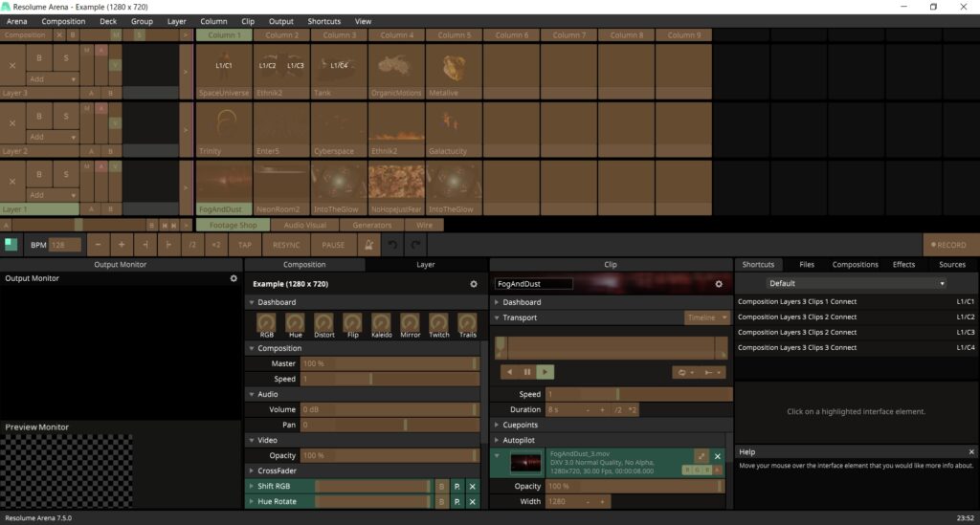Toggle Bypass on Layer 3
980x525 pixels.
click(x=38, y=58)
